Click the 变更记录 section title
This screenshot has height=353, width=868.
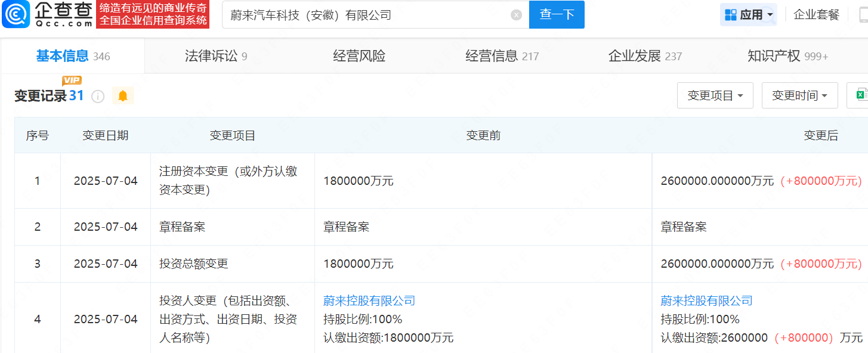click(x=41, y=96)
